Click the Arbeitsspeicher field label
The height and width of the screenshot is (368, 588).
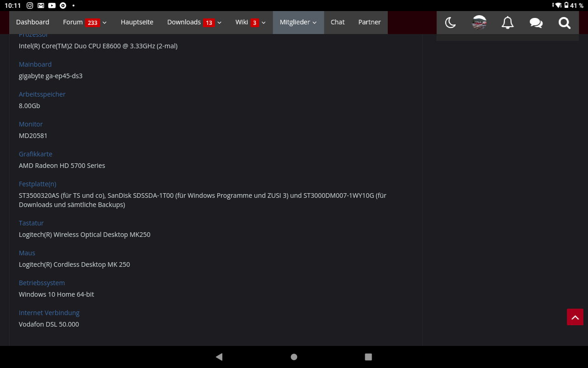point(42,94)
